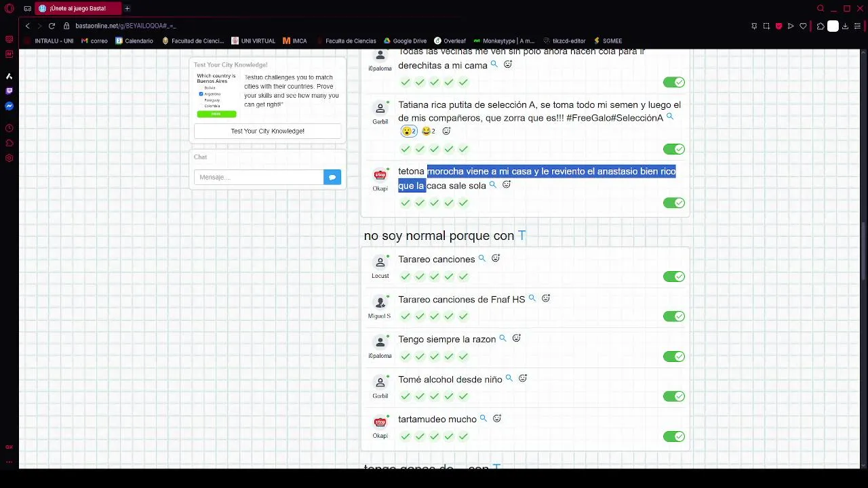868x488 pixels.
Task: Click the last check mark under 'Tarareo canciones' by Locust
Action: pos(463,277)
